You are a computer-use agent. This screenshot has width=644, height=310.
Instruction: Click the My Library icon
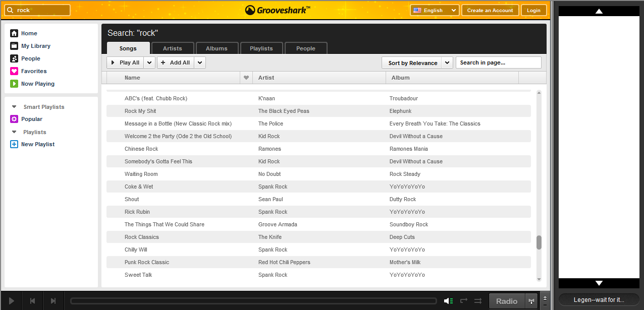(x=14, y=46)
